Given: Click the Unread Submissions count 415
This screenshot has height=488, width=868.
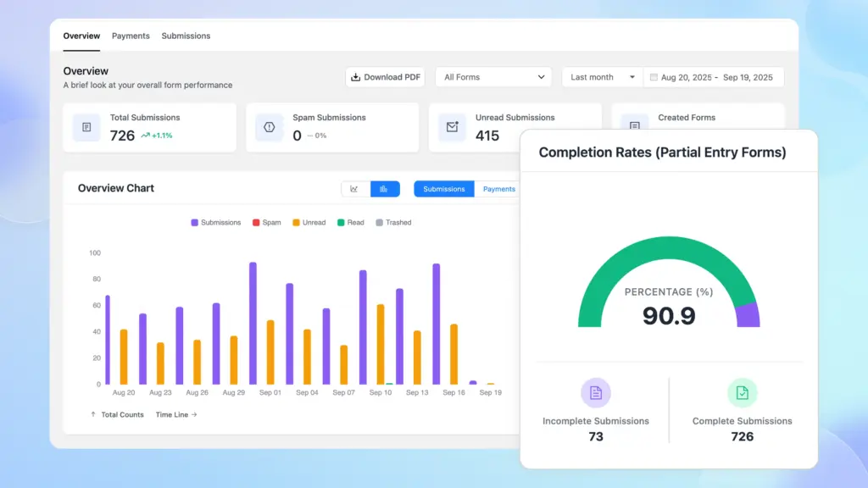Looking at the screenshot, I should (487, 136).
